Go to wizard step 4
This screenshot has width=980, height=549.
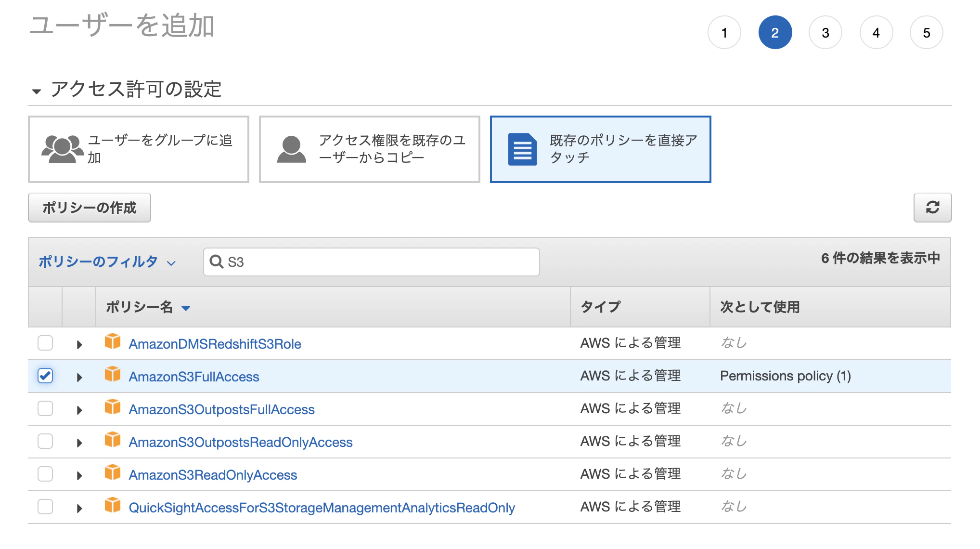876,33
